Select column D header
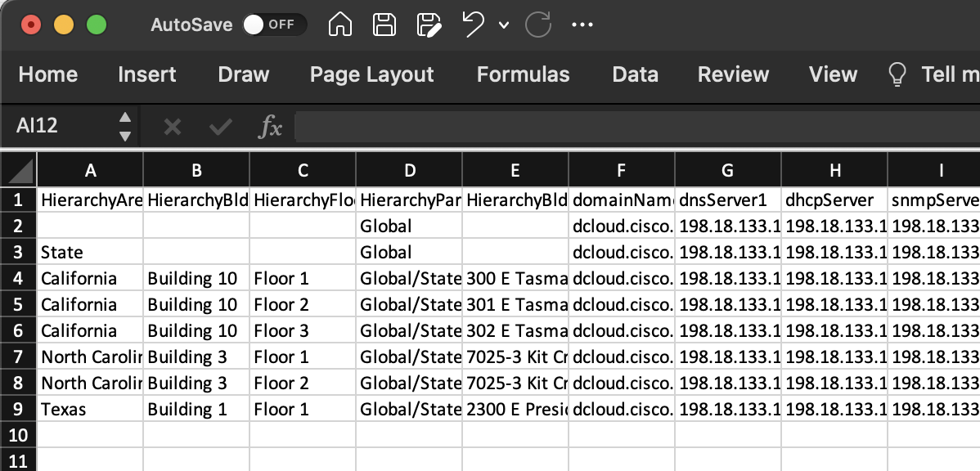Image resolution: width=980 pixels, height=471 pixels. (x=409, y=171)
